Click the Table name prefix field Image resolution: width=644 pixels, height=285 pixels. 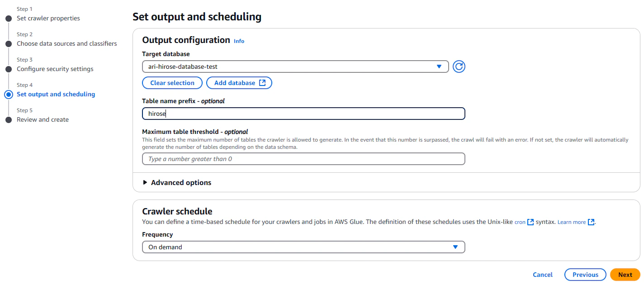coord(303,114)
